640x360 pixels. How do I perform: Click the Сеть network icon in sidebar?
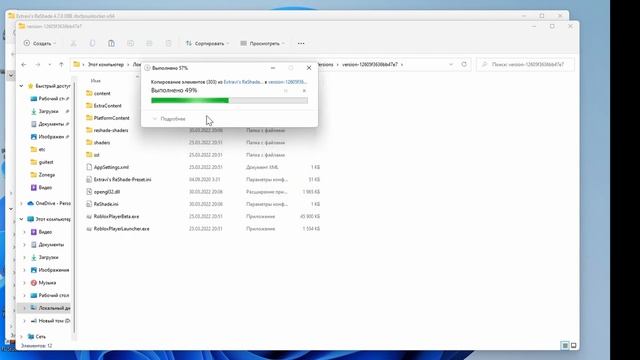(31, 336)
